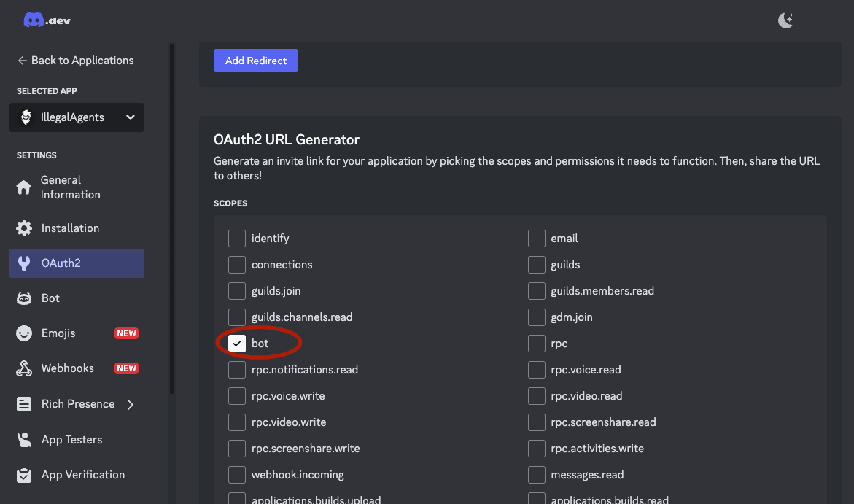Viewport: 854px width, 504px height.
Task: Open the Webhooks settings page
Action: [77, 368]
